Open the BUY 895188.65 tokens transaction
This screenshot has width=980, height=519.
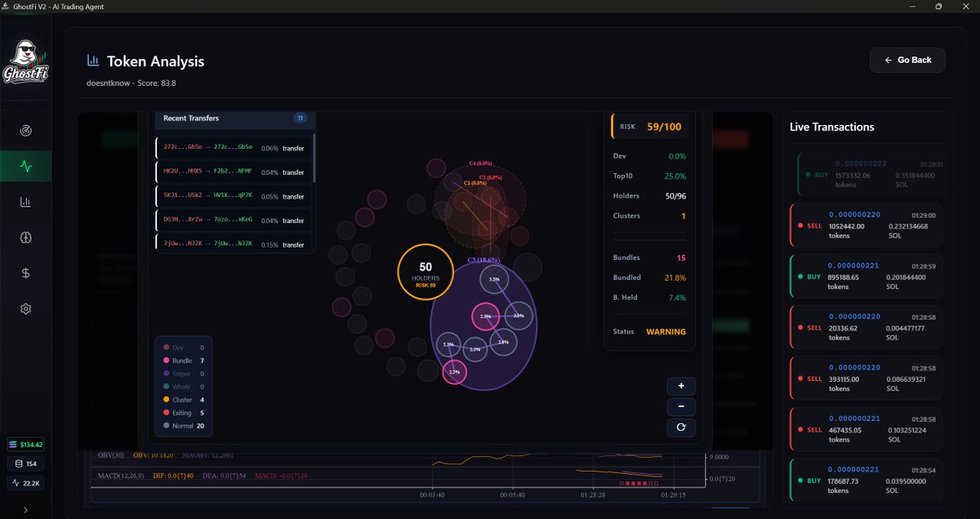[866, 275]
